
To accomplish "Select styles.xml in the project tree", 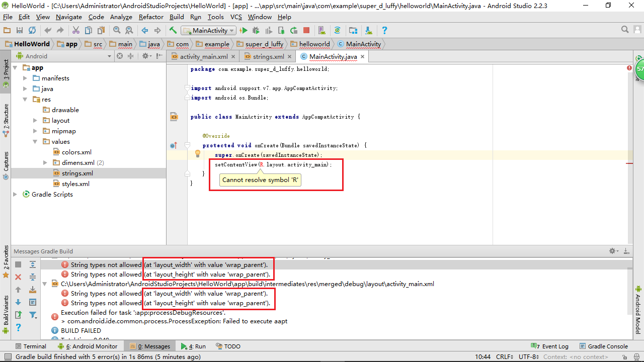I will pos(75,184).
